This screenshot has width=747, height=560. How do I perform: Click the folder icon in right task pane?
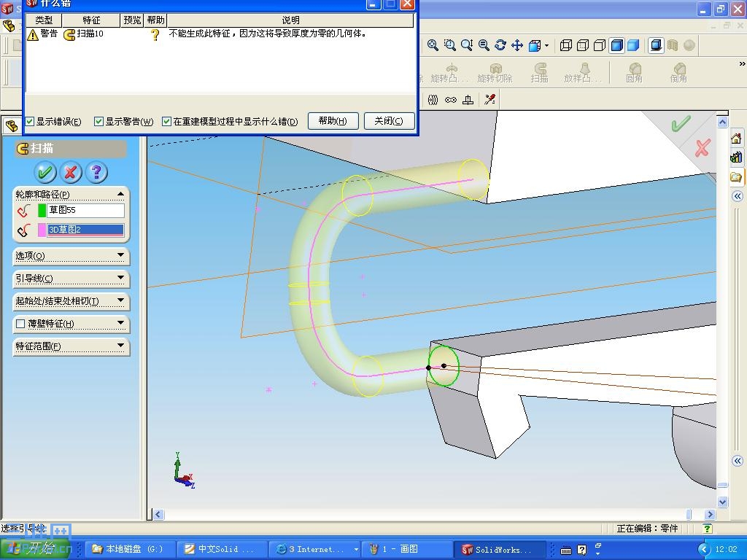(736, 177)
